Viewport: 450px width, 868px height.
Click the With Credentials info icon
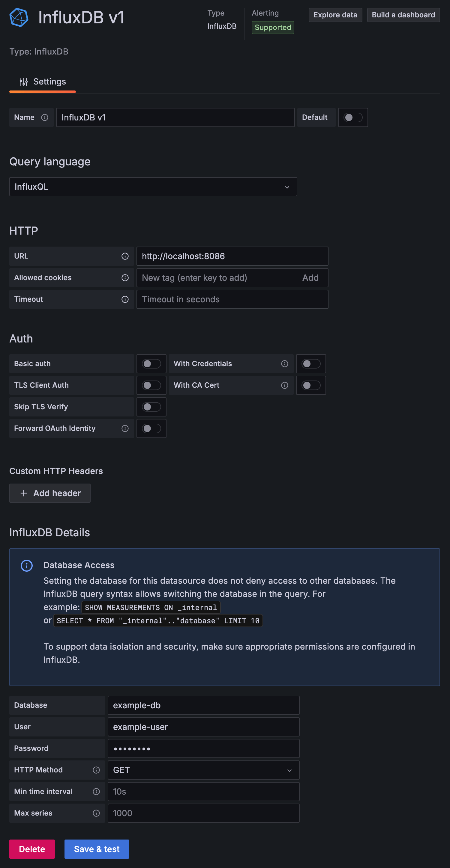[x=284, y=363]
